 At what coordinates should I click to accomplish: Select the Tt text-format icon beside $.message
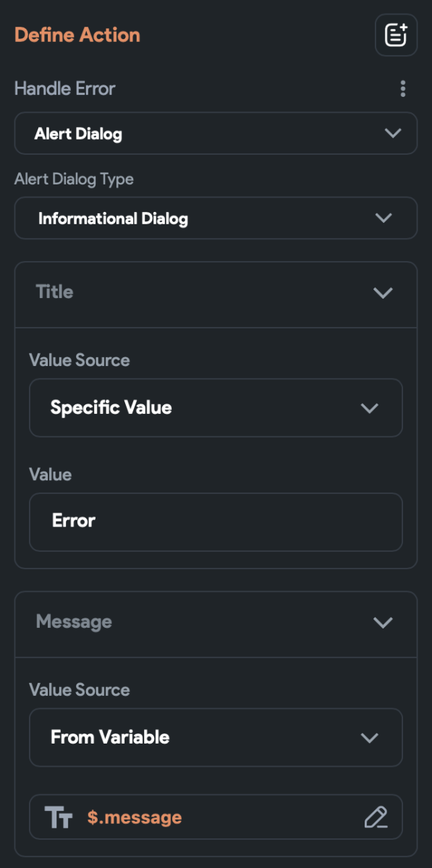61,817
